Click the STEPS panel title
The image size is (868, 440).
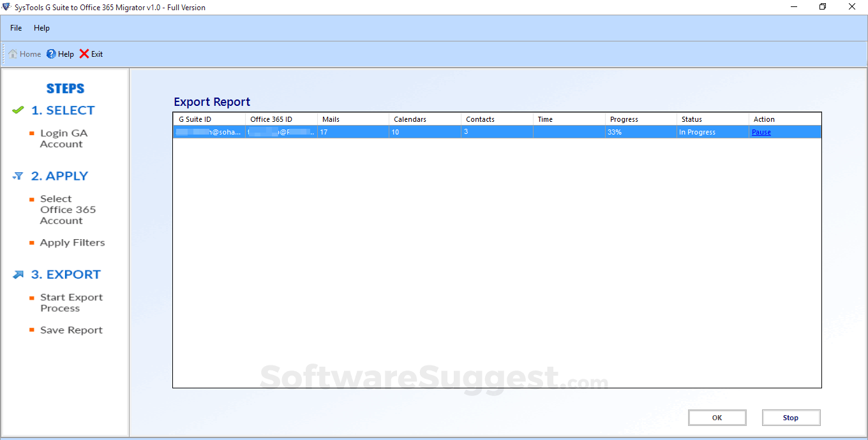[x=65, y=89]
